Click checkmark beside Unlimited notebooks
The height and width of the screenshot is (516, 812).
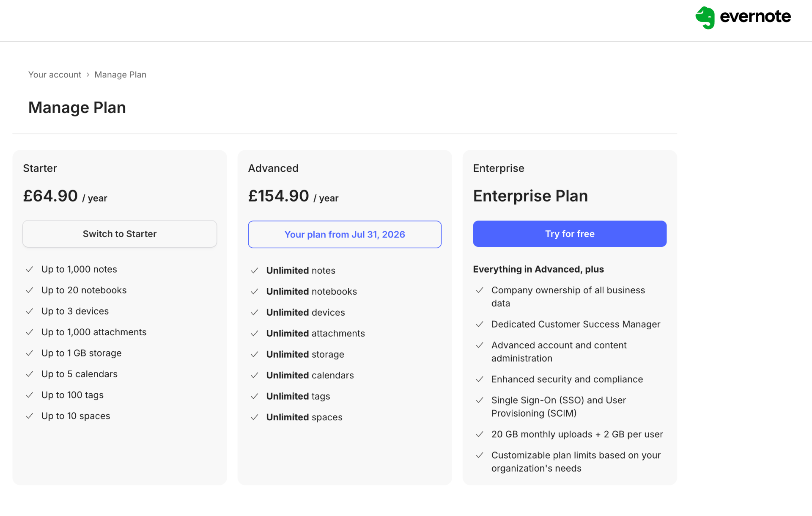coord(255,292)
